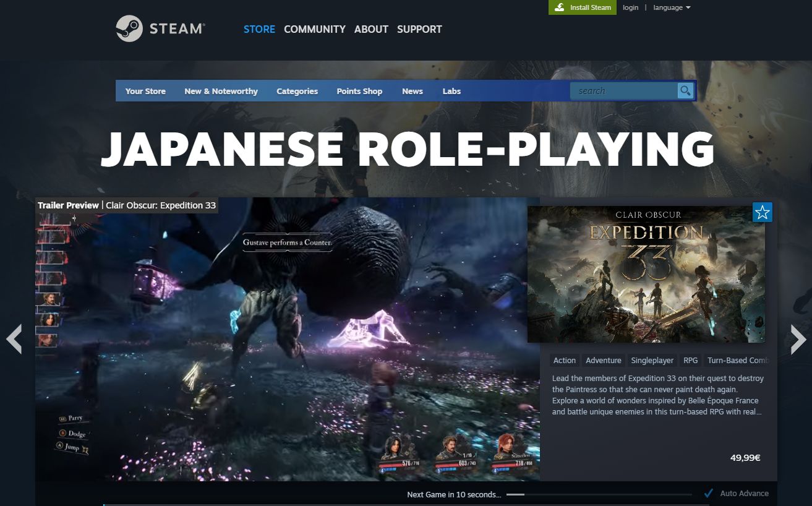The width and height of the screenshot is (812, 506).
Task: Open the Points Shop link
Action: point(359,91)
